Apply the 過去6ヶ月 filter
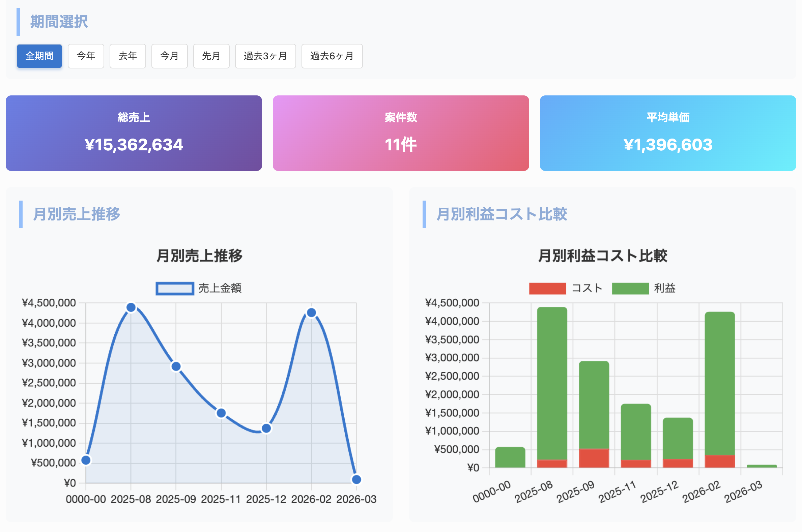 point(332,56)
